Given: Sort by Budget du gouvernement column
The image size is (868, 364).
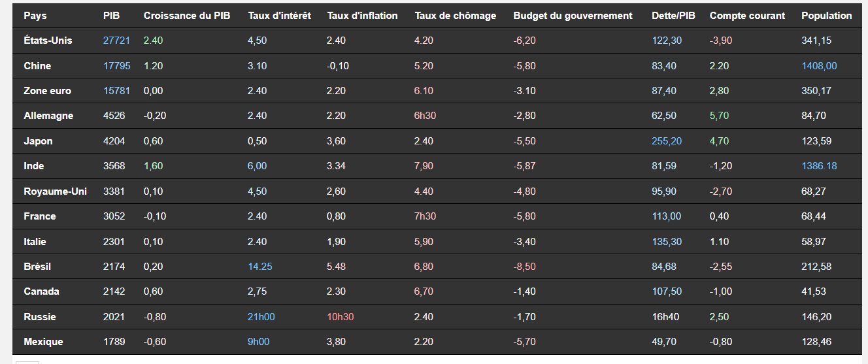Looking at the screenshot, I should (573, 16).
